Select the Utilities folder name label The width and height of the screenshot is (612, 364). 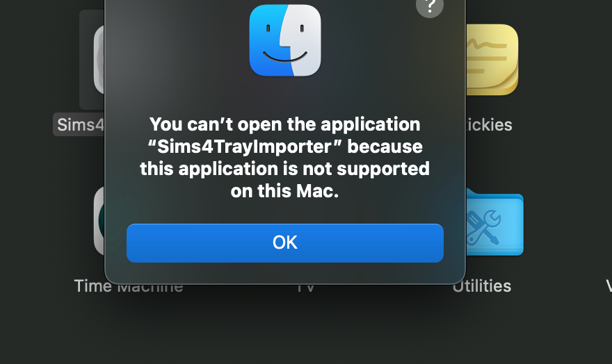(482, 286)
